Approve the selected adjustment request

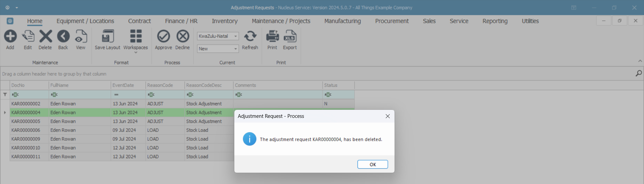click(163, 36)
